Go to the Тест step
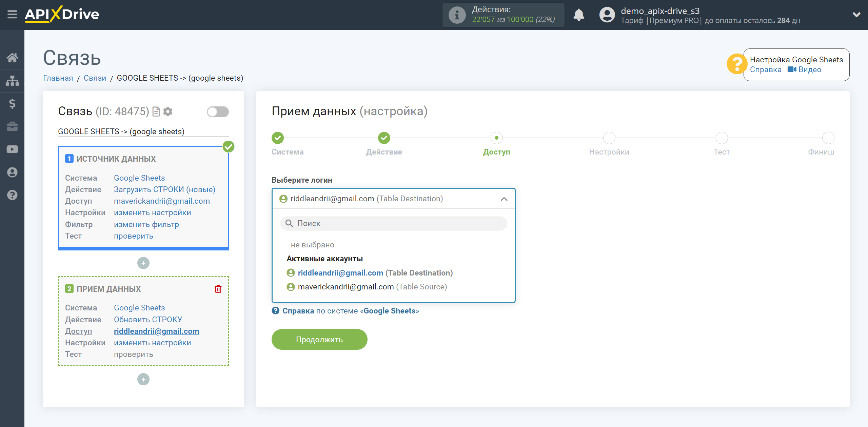The width and height of the screenshot is (868, 427). (x=722, y=138)
